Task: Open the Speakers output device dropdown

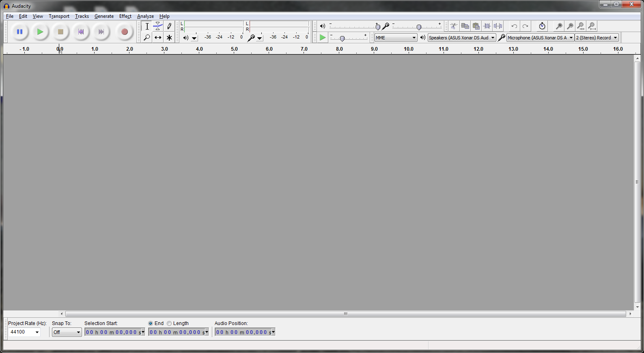Action: 462,38
